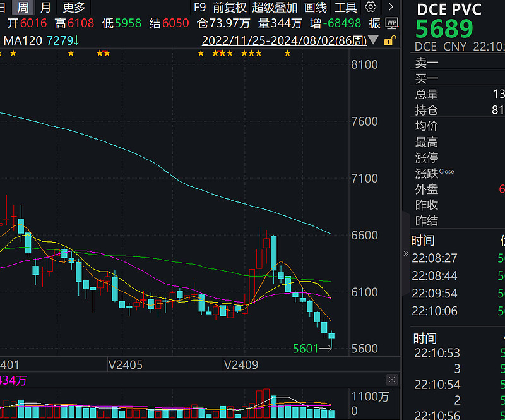Open the 工具 tools menu
This screenshot has width=505, height=420.
click(x=345, y=7)
